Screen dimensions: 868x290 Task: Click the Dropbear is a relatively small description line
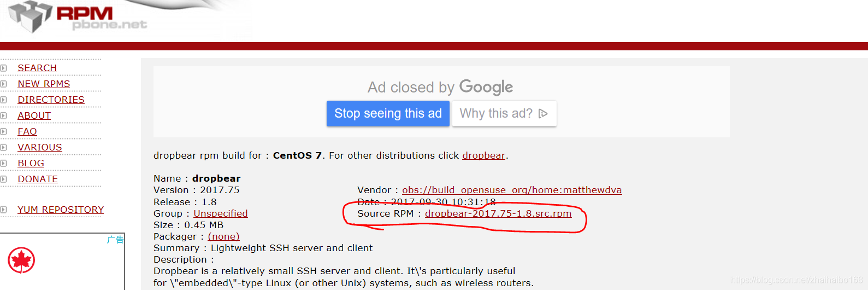pyautogui.click(x=334, y=271)
